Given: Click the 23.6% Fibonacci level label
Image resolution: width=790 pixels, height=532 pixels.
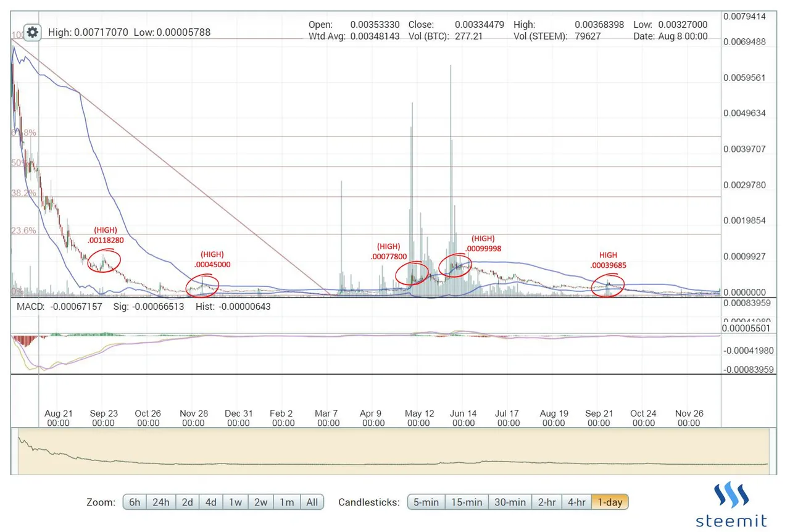Looking at the screenshot, I should click(x=23, y=231).
